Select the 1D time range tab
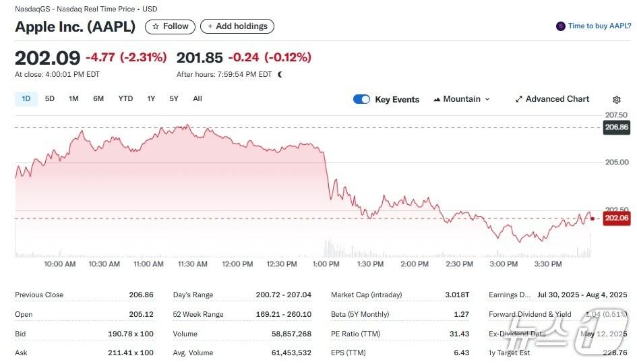 [x=26, y=99]
